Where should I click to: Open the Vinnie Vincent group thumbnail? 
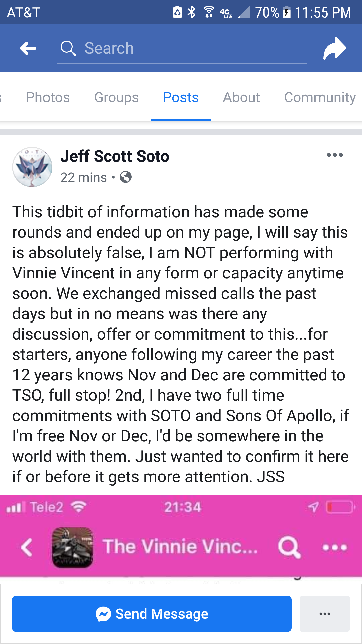[72, 547]
